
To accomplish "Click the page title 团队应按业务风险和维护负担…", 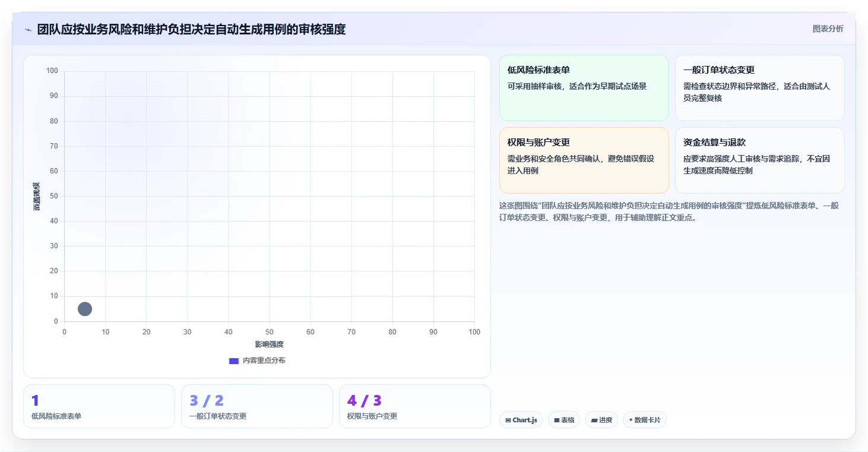I will click(191, 29).
